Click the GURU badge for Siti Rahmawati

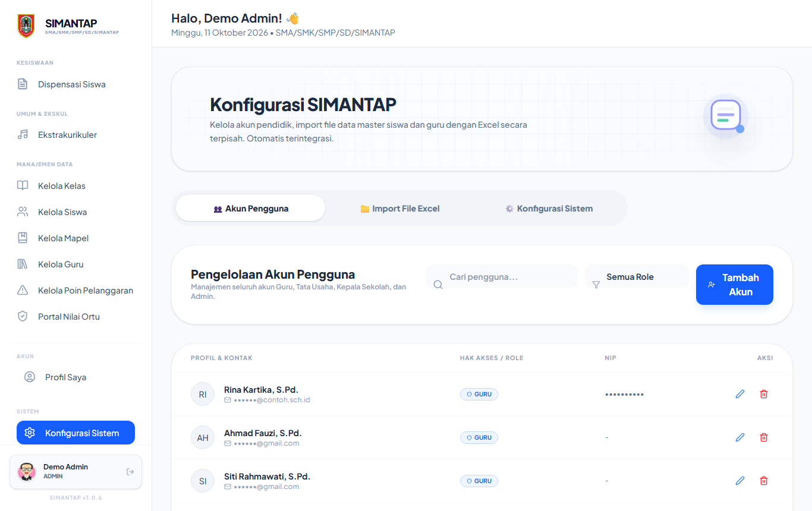[x=479, y=481]
